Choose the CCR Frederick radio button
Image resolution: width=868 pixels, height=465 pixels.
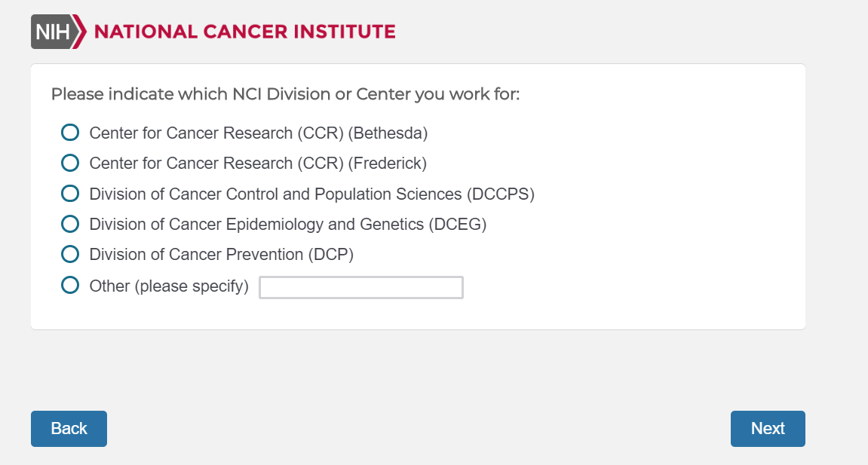point(70,163)
